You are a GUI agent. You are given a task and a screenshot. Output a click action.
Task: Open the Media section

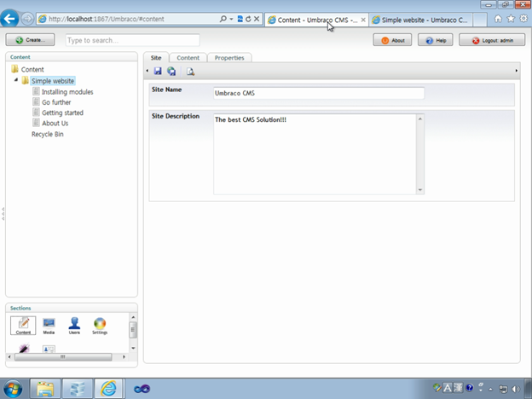(x=49, y=326)
